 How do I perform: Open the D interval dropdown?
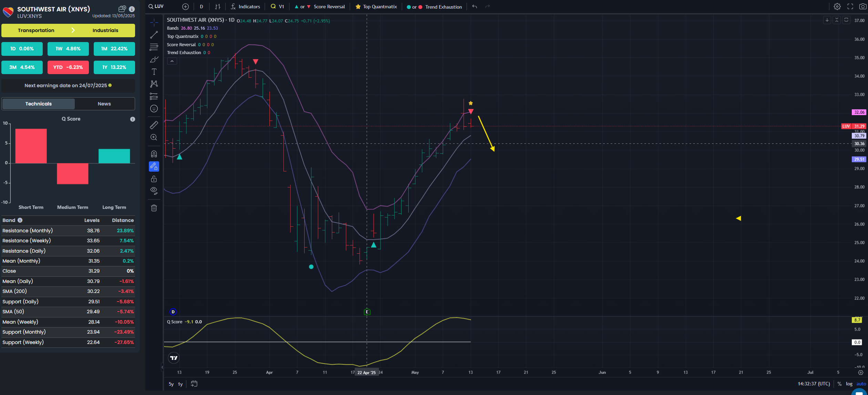201,7
